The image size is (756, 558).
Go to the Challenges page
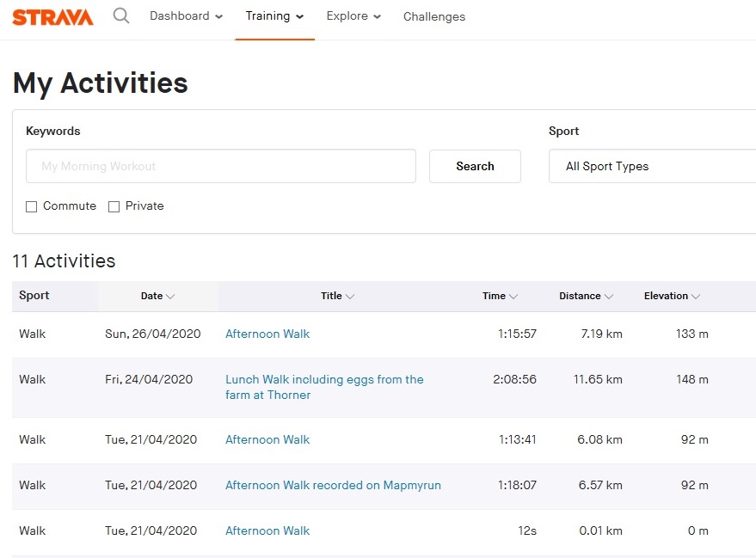click(x=434, y=16)
